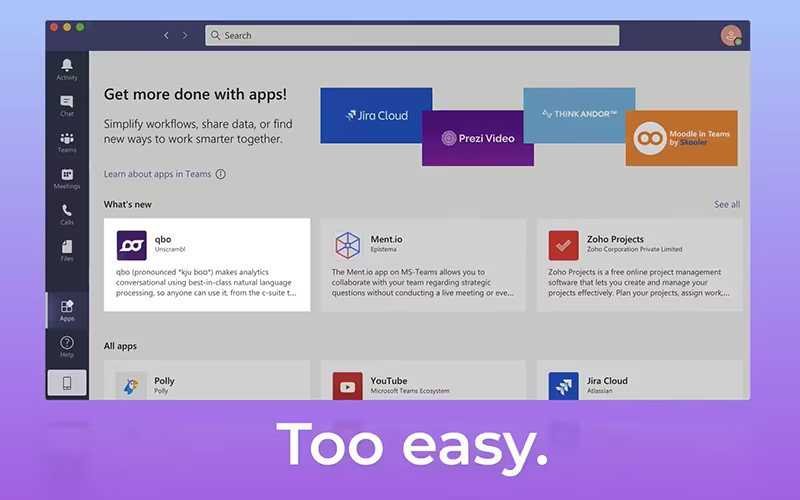This screenshot has width=800, height=500.
Task: Open the YouTube app card
Action: tap(423, 380)
